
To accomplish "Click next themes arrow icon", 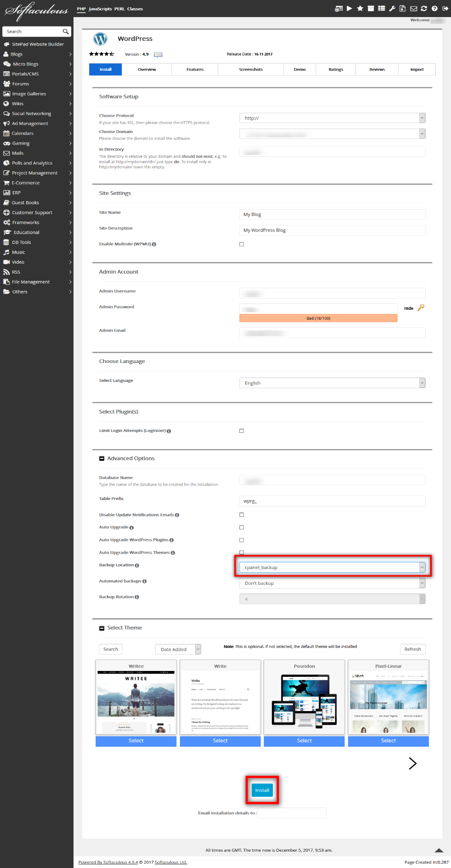I will click(x=412, y=763).
